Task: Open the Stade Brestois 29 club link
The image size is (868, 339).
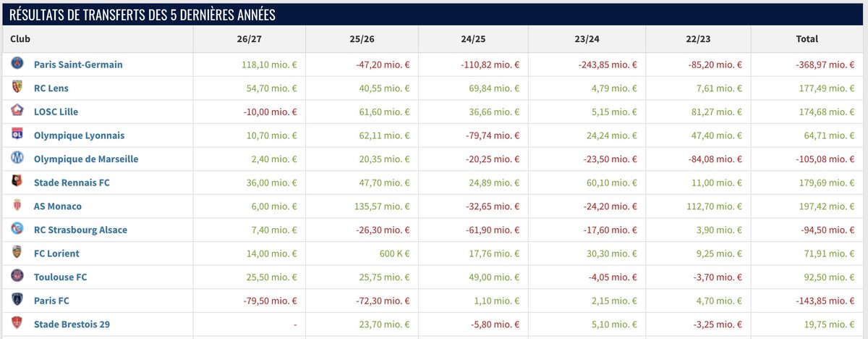Action: 72,325
